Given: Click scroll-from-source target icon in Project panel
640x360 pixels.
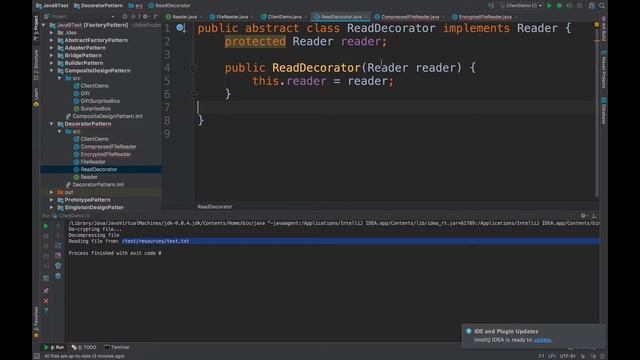Looking at the screenshot, I should pos(125,17).
